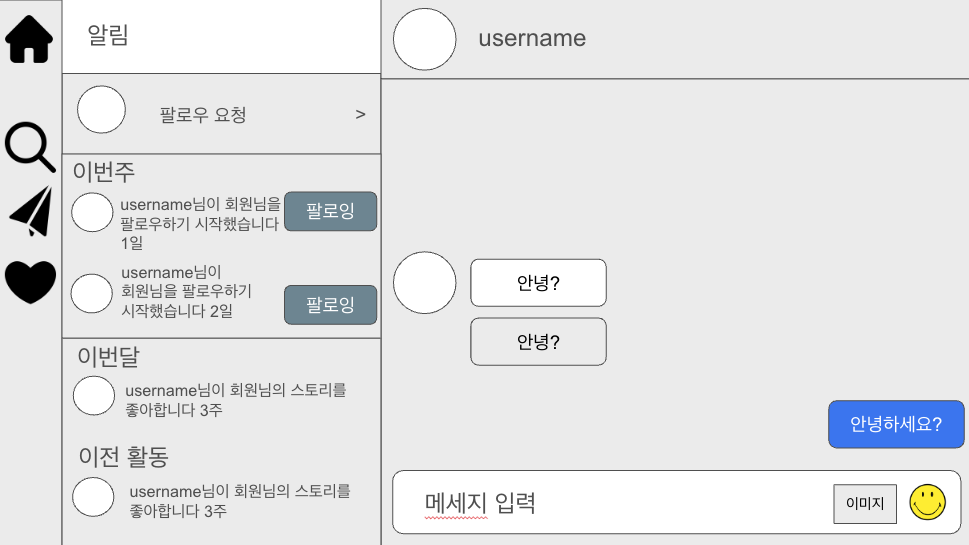Select the first 안녕? message bubble
Screen dimensions: 969x545
coord(538,283)
